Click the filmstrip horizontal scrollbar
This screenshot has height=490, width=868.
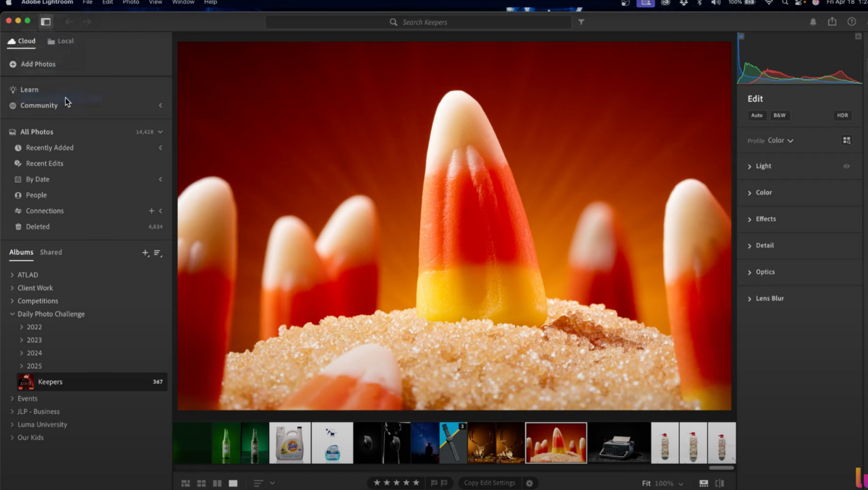[721, 468]
